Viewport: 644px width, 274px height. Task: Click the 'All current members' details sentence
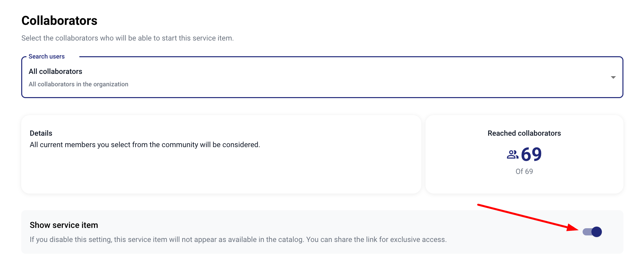[x=145, y=145]
